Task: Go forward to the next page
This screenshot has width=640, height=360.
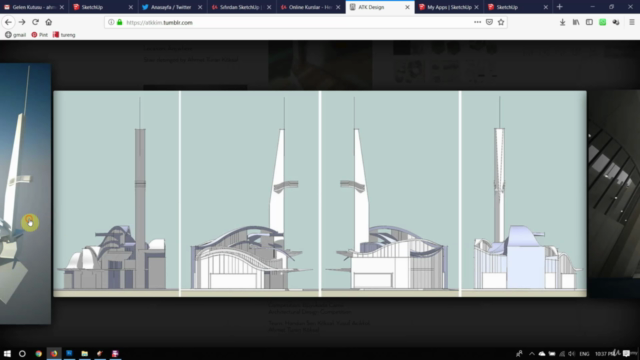Action: click(x=22, y=22)
